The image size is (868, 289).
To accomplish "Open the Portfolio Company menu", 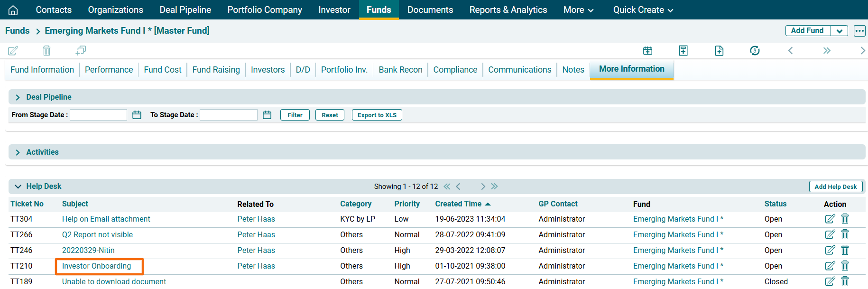I will pos(265,10).
